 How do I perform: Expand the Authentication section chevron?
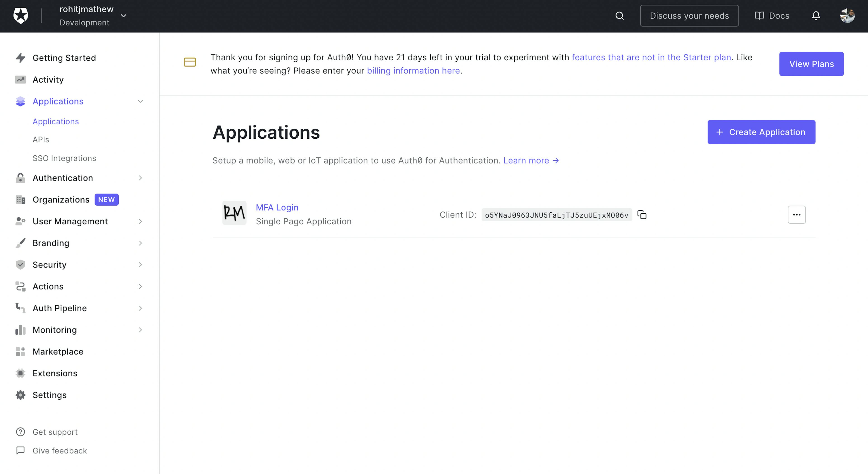pos(140,178)
